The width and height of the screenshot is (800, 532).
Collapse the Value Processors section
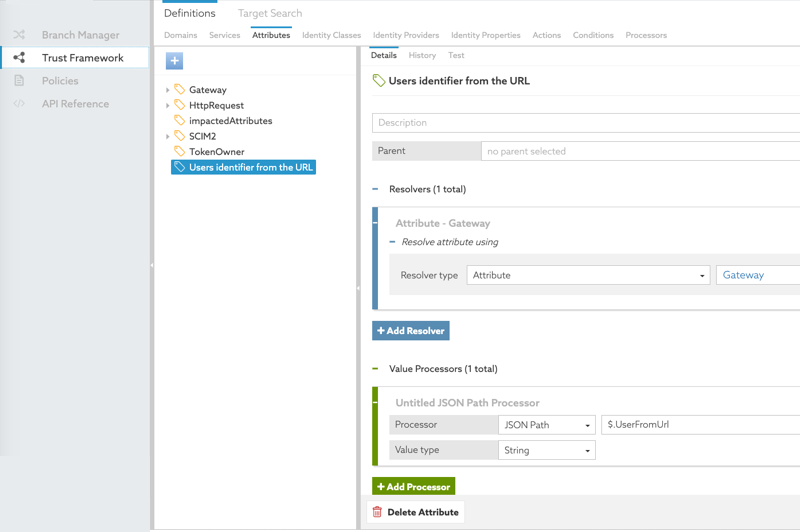[376, 369]
